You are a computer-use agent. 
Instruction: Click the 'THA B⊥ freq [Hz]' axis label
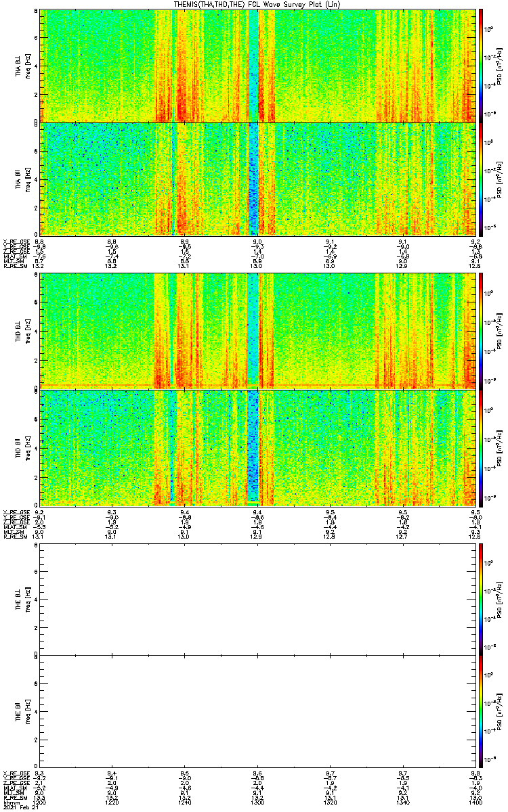pyautogui.click(x=23, y=66)
